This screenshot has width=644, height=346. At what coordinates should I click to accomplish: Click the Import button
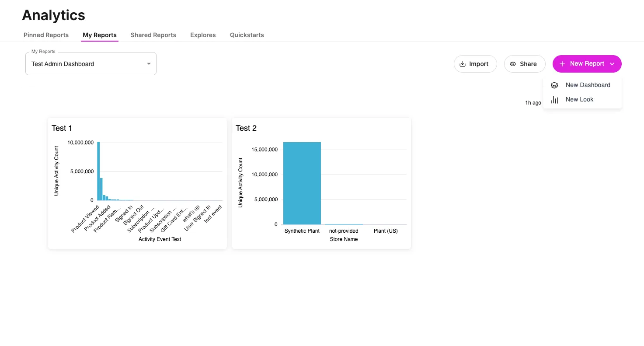pos(475,64)
